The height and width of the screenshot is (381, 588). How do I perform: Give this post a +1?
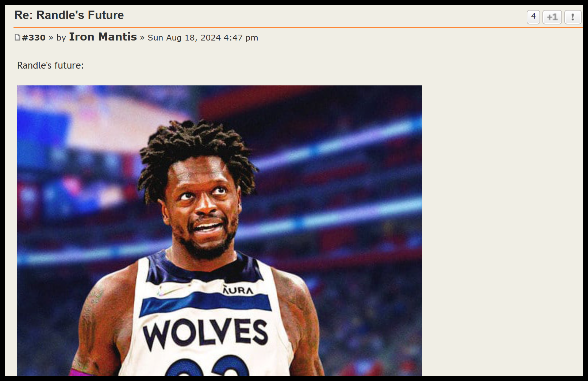point(552,17)
